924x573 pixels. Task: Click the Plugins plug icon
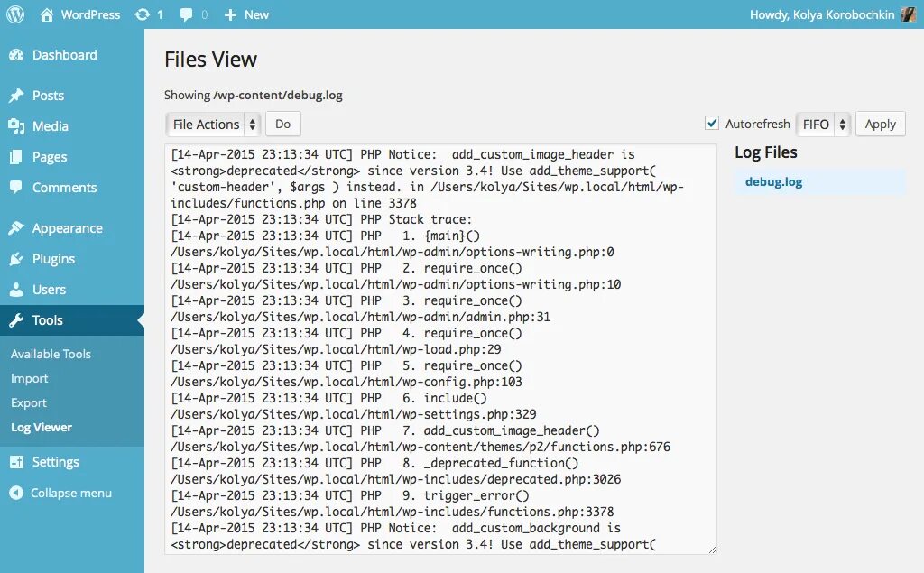click(16, 259)
